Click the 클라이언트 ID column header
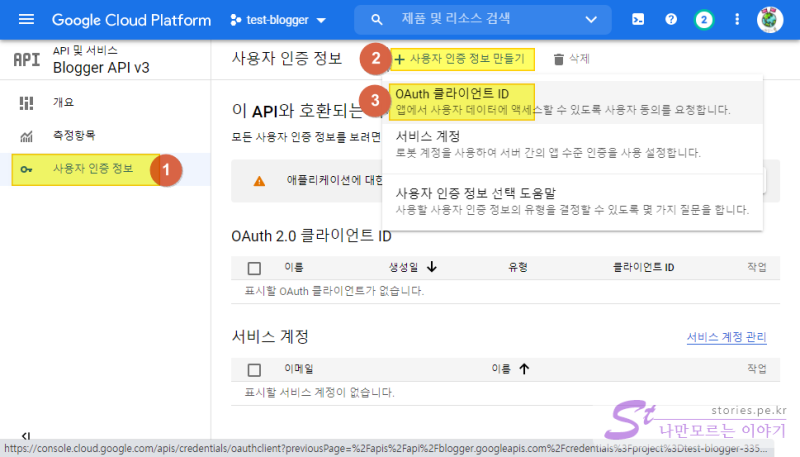The height and width of the screenshot is (457, 800). tap(643, 267)
